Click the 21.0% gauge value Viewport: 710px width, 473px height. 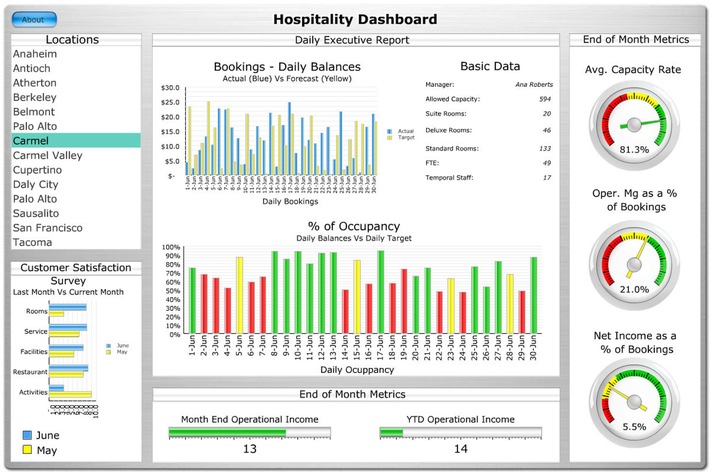(x=634, y=290)
